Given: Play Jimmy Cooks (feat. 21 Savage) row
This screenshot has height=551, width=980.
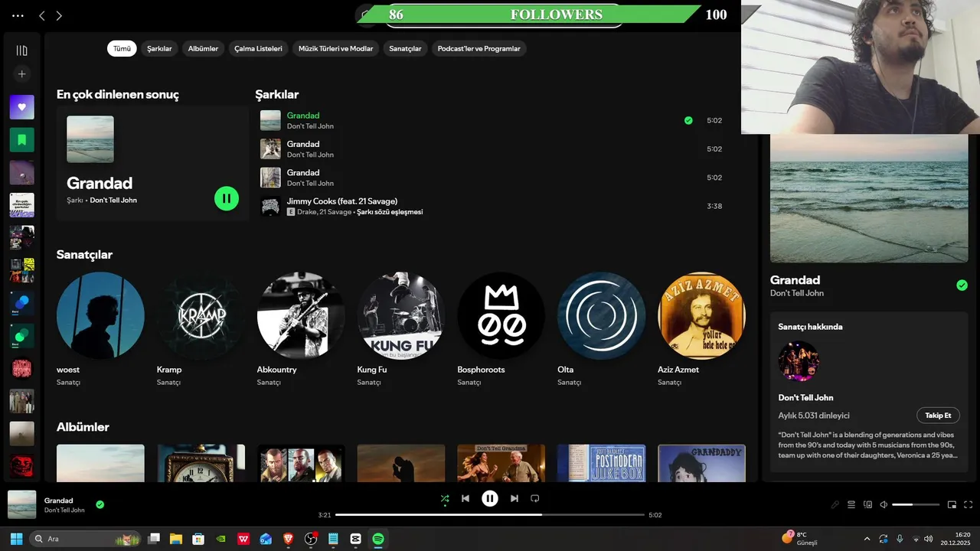Looking at the screenshot, I should [x=490, y=206].
